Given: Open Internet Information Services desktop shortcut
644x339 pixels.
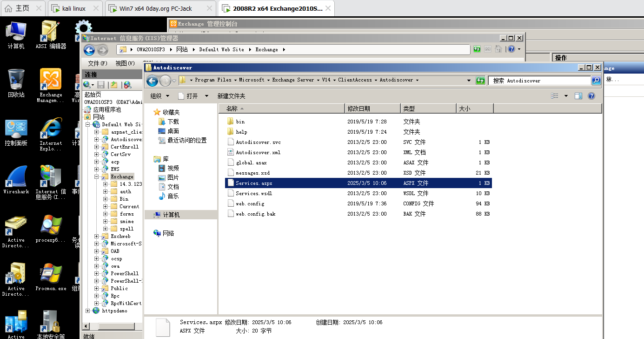Looking at the screenshot, I should click(51, 183).
